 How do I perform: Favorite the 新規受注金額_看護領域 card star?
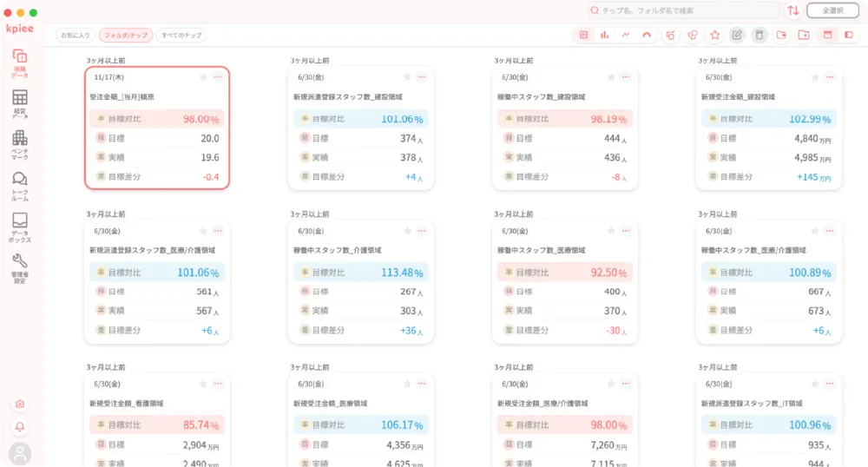[203, 384]
